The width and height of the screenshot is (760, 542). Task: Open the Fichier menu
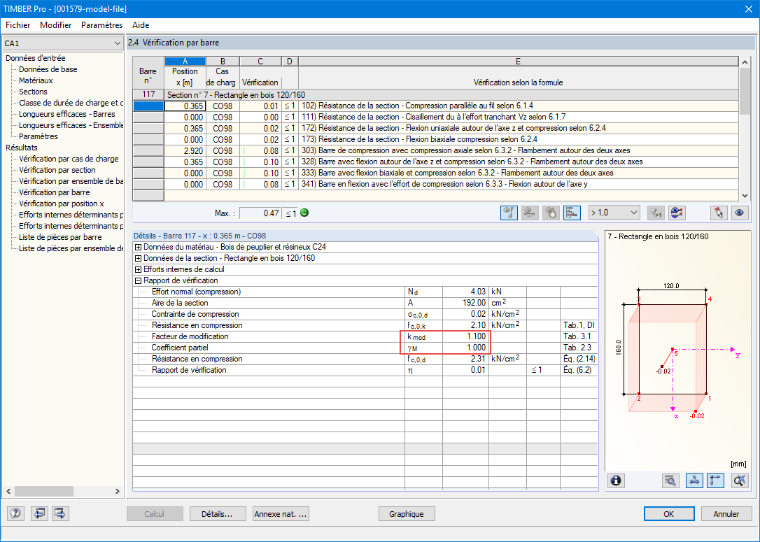pyautogui.click(x=17, y=25)
